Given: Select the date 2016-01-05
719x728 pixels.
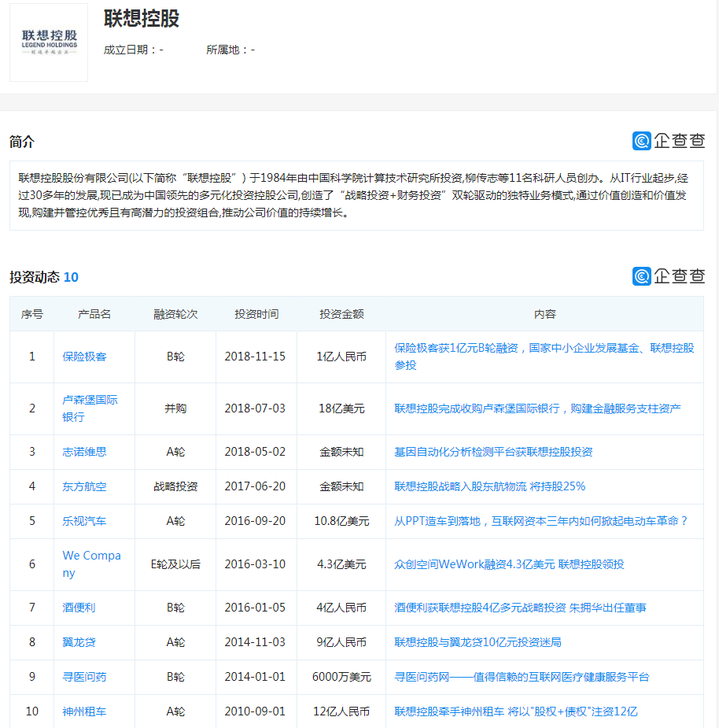Looking at the screenshot, I should coord(255,608).
